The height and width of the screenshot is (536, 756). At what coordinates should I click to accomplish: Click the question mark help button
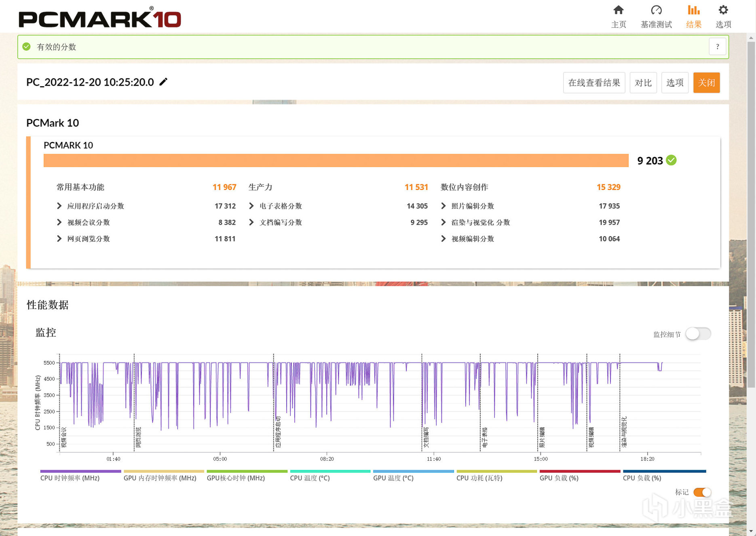(x=717, y=46)
